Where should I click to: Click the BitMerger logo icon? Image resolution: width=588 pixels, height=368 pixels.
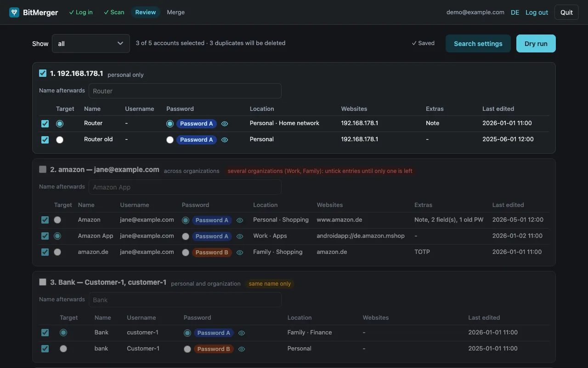click(x=14, y=12)
